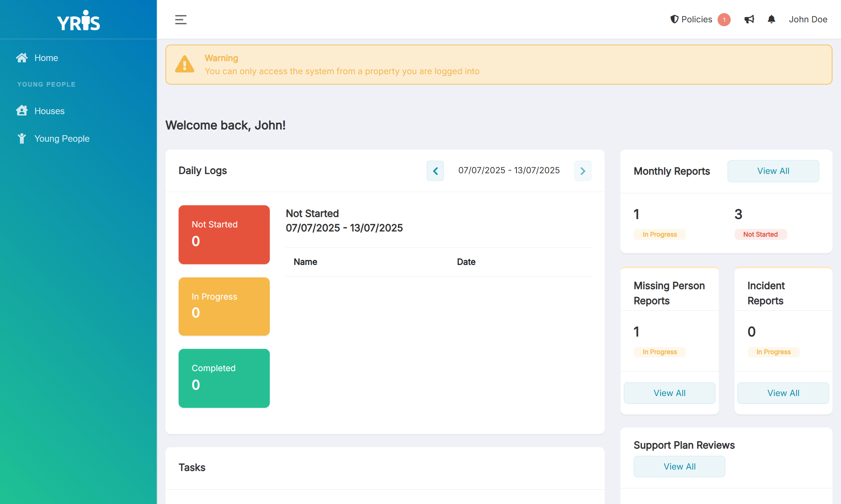
Task: Click the Policies notification badge
Action: pos(724,20)
